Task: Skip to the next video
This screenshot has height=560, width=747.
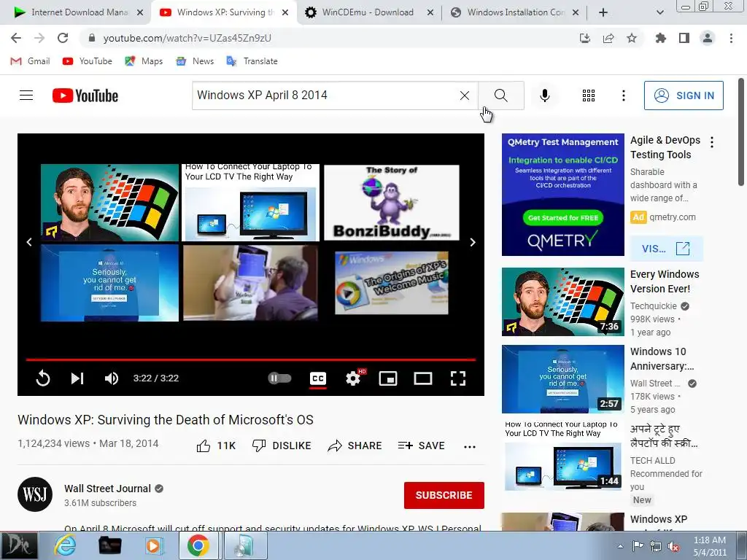Action: [77, 378]
